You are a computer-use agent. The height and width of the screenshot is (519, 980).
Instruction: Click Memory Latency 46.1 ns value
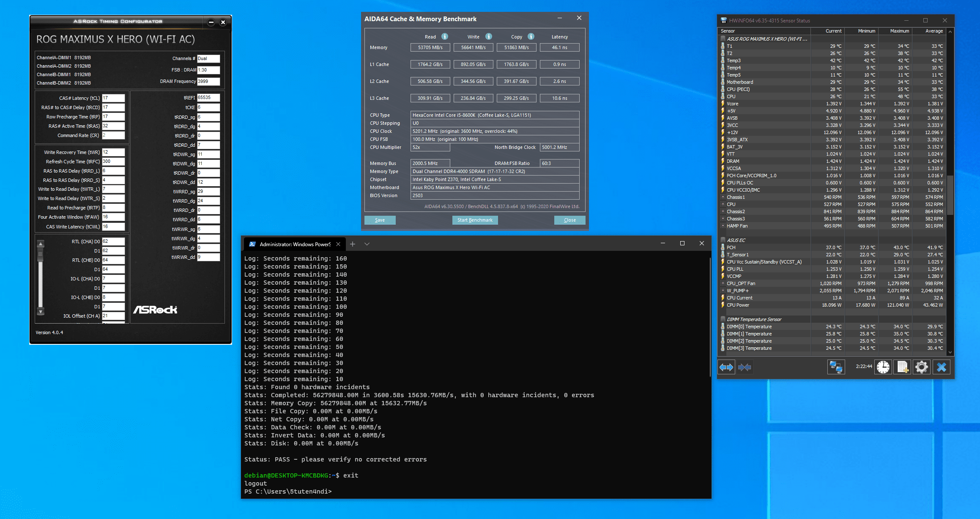[559, 47]
